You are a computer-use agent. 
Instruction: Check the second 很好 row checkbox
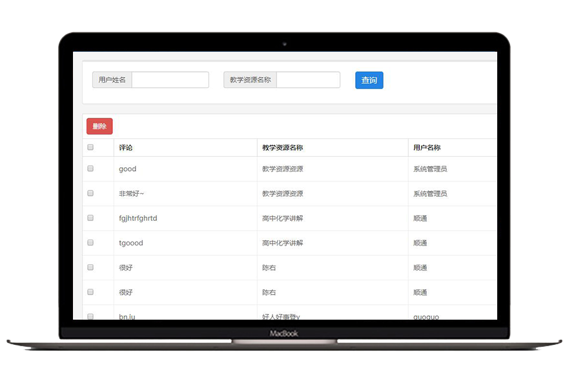(x=90, y=292)
